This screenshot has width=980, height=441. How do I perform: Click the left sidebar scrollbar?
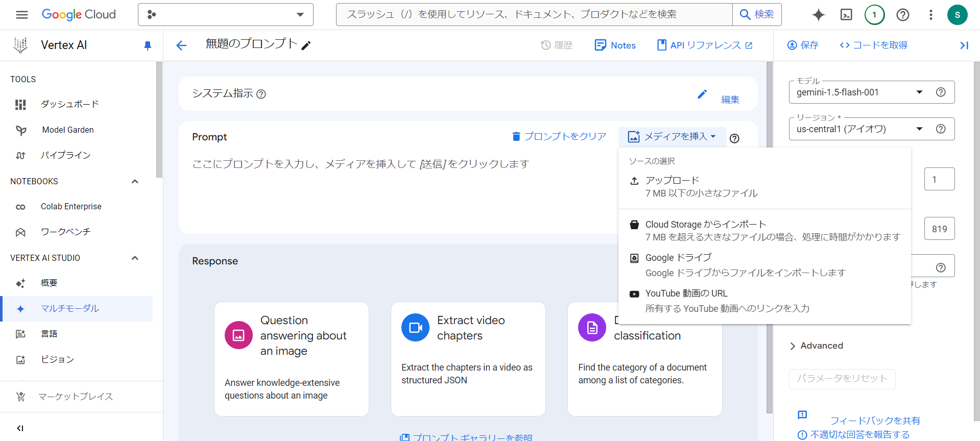(x=159, y=119)
